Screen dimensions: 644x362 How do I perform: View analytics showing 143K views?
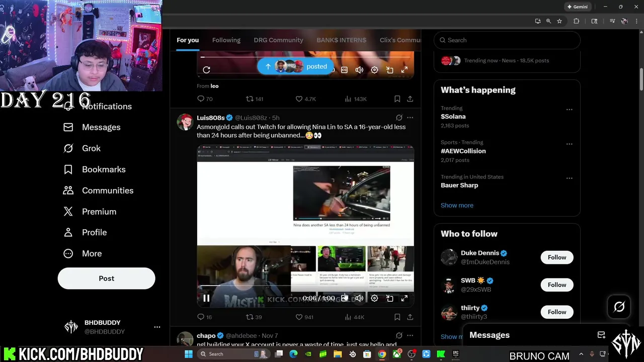tap(355, 99)
